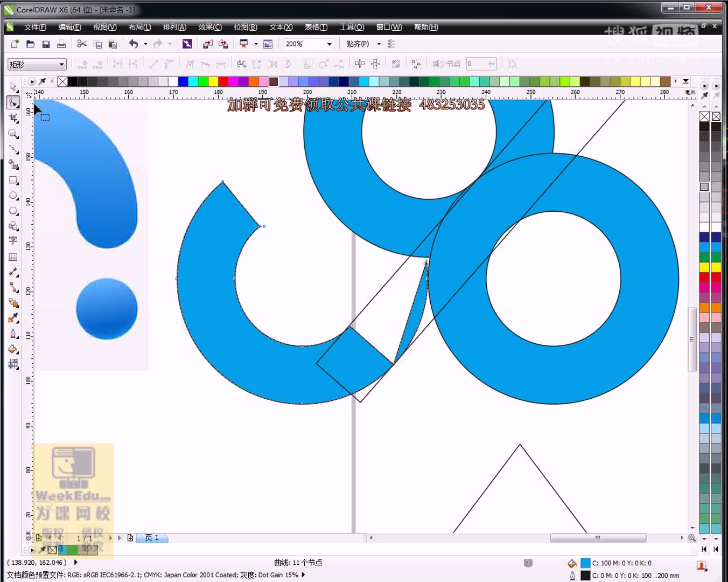
Task: Reflect nodes horizontally
Action: click(x=360, y=64)
